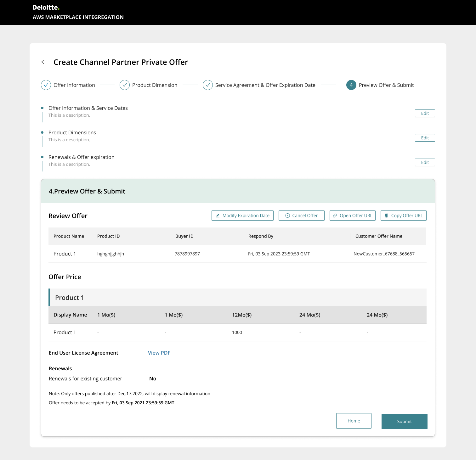
Task: Click the Product ID column header
Action: 108,236
